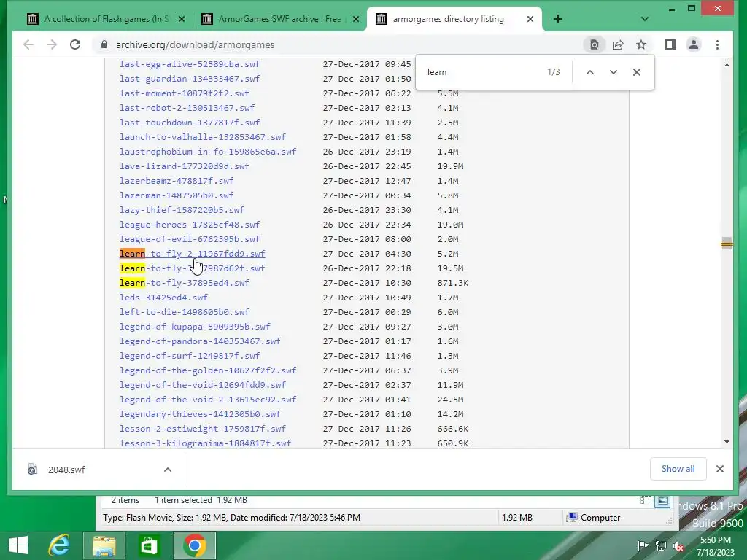Close the armorgames directory listing tab
This screenshot has width=747, height=560.
pos(530,19)
